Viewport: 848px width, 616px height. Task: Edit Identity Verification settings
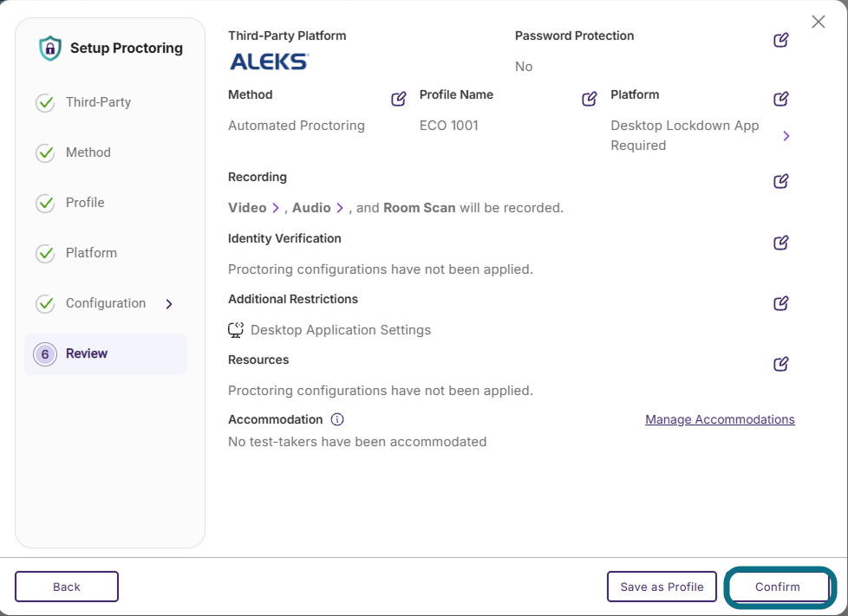coord(780,243)
